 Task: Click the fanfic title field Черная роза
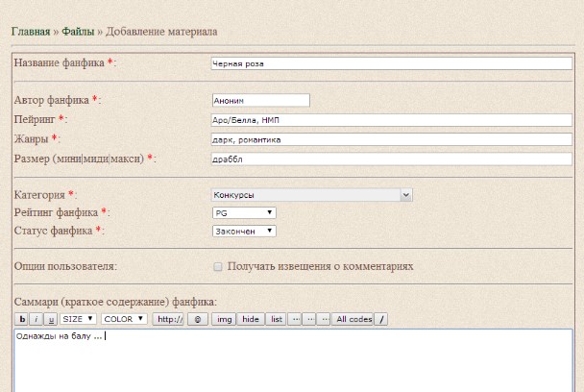[x=392, y=63]
